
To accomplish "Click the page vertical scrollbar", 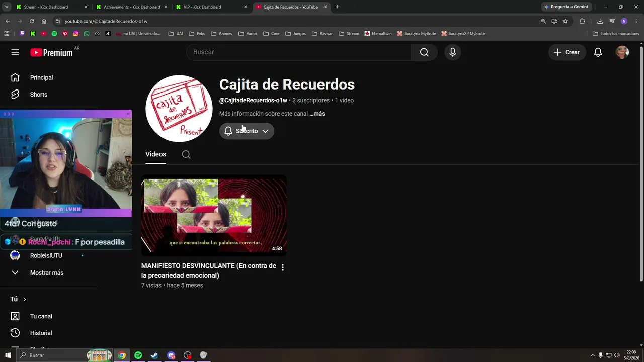I will tap(641, 163).
